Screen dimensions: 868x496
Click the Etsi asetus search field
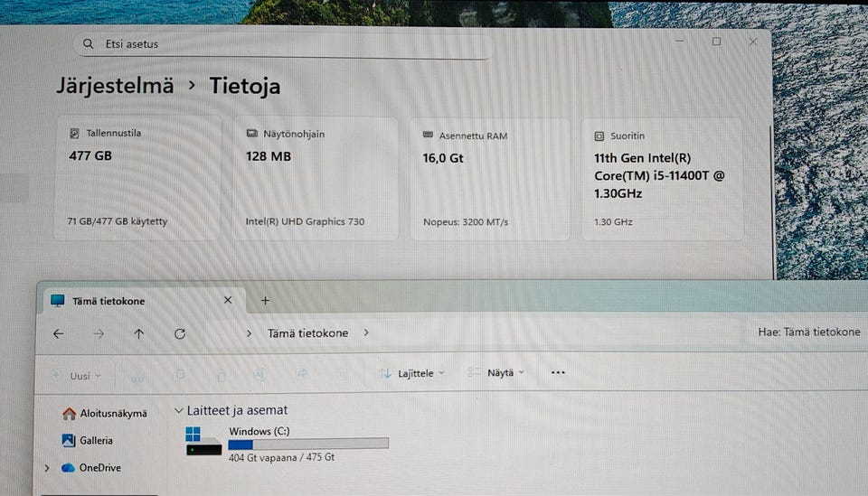(x=282, y=44)
